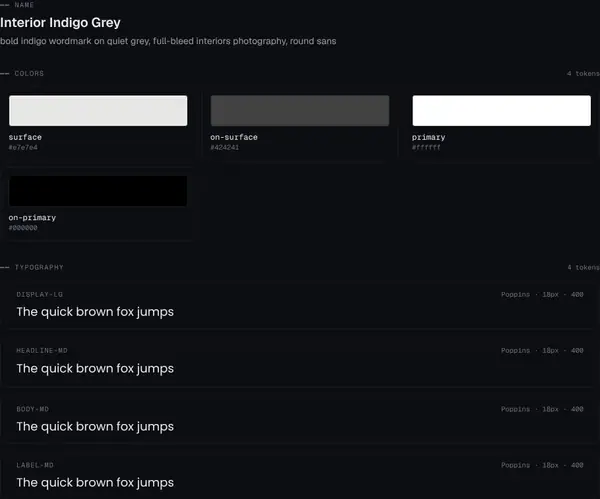Click the BODY-MD sample sentence
This screenshot has height=499, width=600.
pos(95,427)
